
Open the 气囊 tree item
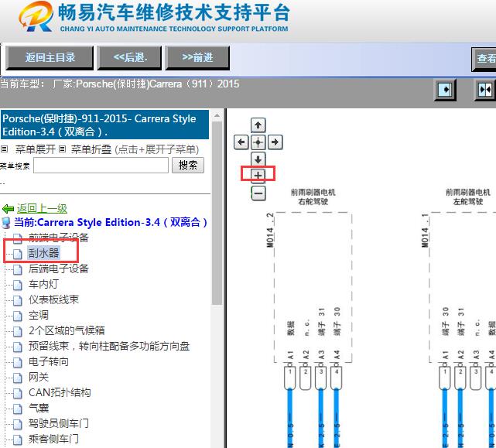pyautogui.click(x=39, y=408)
